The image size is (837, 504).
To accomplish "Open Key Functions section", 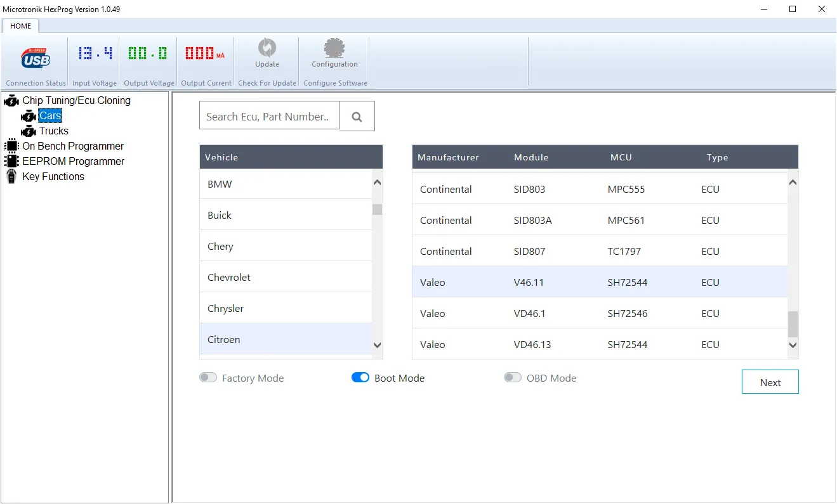I will 53,176.
